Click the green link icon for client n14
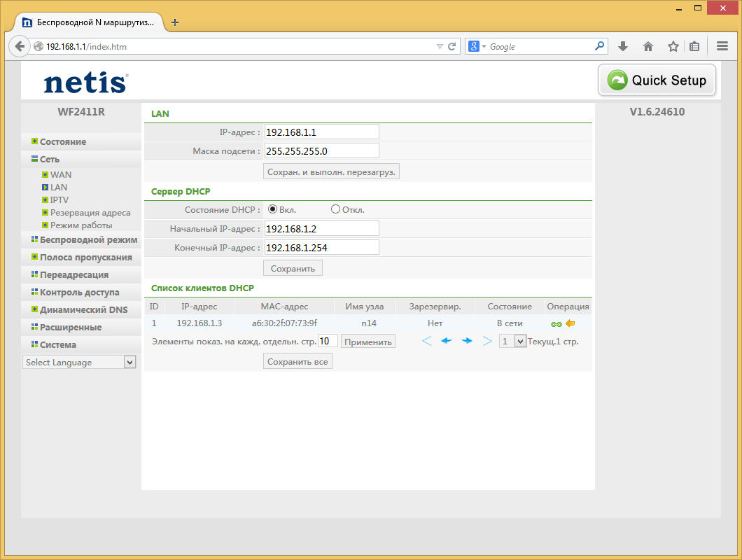Screen dimensions: 742x560 (556, 324)
